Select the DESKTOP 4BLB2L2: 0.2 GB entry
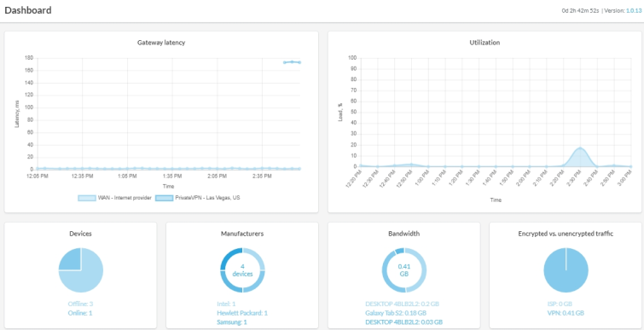Viewport: 644px width, 330px height. (x=402, y=304)
